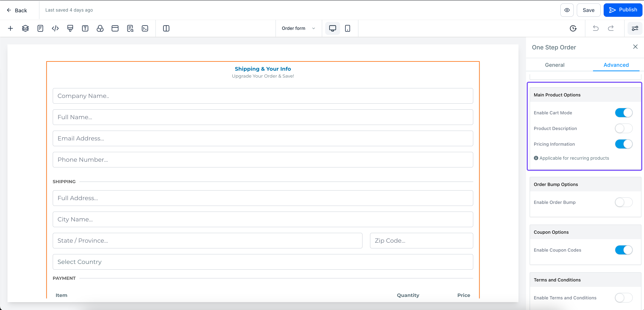This screenshot has height=310, width=644.
Task: Click the Publish button
Action: 623,10
